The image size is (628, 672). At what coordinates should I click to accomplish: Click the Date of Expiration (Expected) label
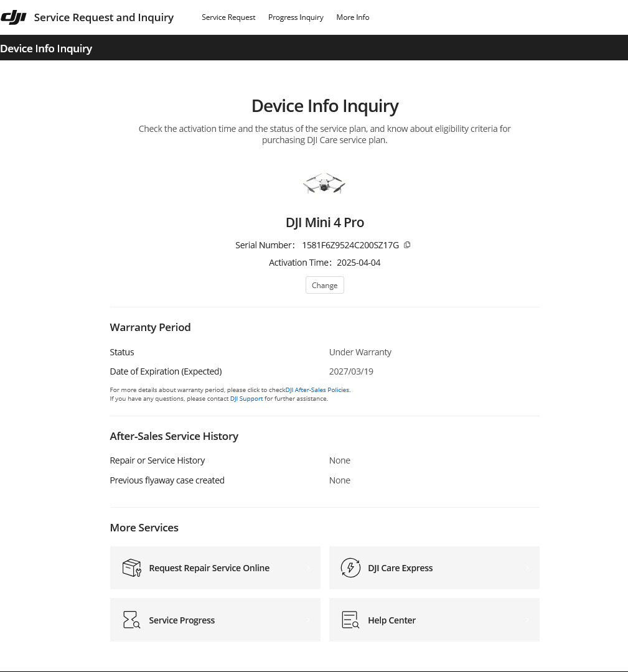166,371
